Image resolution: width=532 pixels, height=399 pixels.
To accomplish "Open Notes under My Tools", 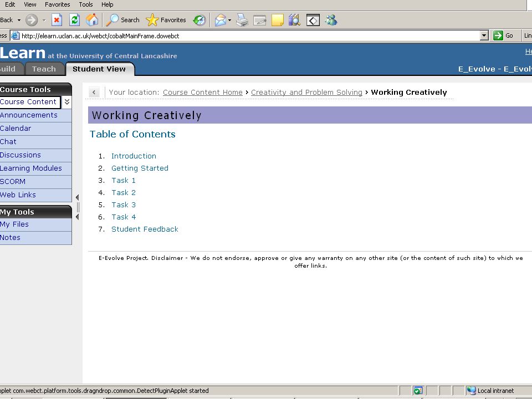I will [x=35, y=238].
